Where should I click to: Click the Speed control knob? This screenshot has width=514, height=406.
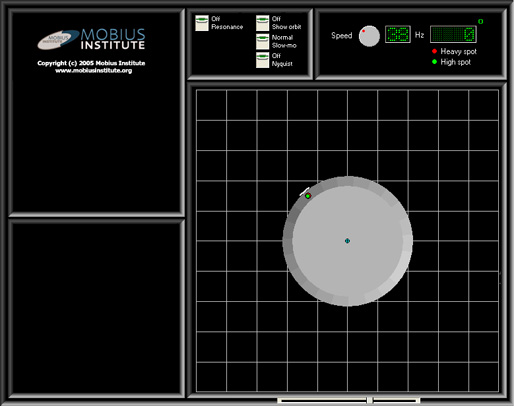[x=369, y=36]
